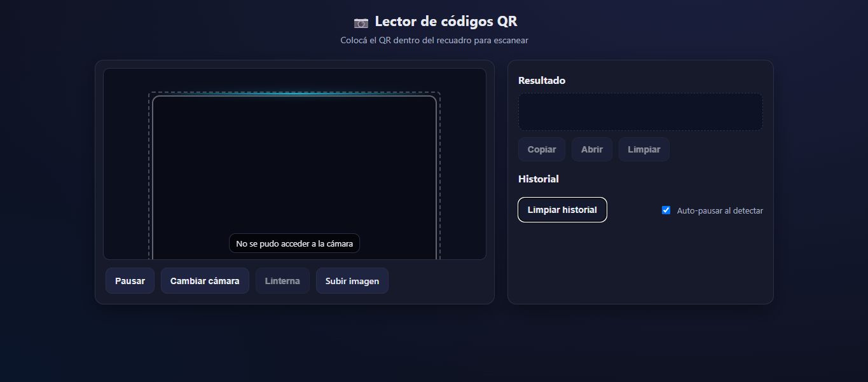Click the 'No se pudo acceder a la cámara' message

tap(294, 243)
